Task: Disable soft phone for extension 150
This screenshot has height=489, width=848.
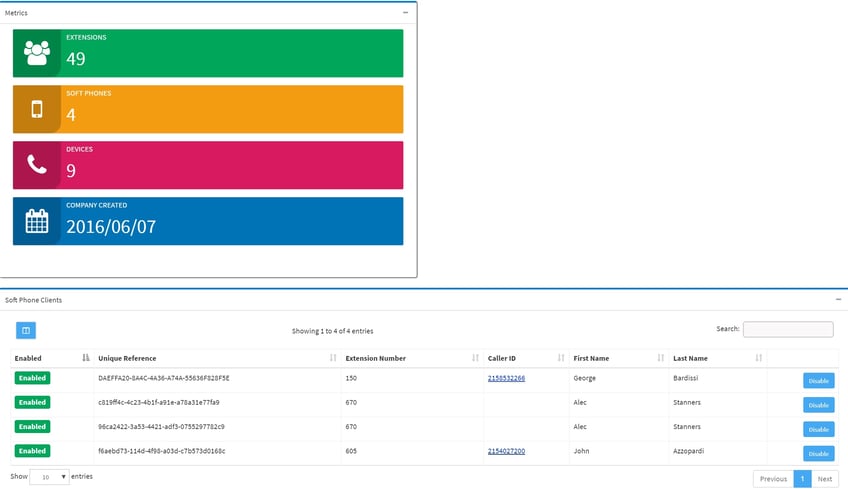Action: pyautogui.click(x=818, y=380)
